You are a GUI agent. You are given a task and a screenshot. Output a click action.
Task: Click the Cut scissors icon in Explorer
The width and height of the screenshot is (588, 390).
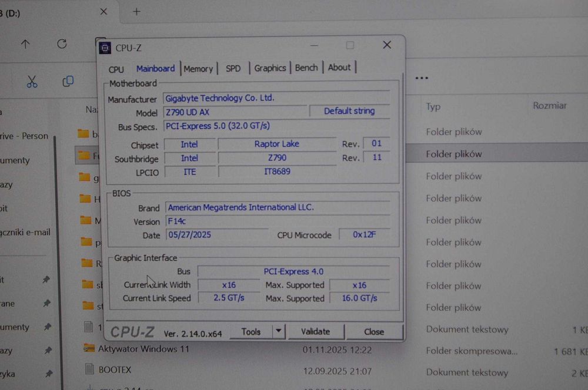point(32,82)
